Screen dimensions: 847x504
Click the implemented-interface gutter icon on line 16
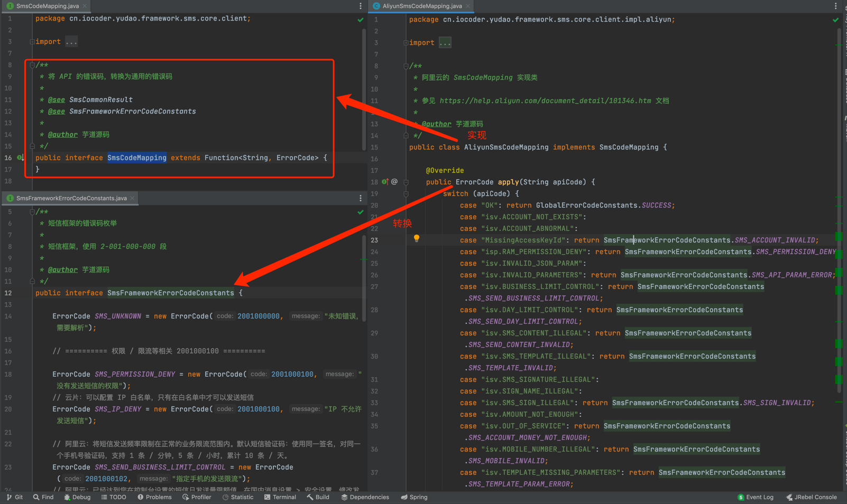(x=20, y=157)
